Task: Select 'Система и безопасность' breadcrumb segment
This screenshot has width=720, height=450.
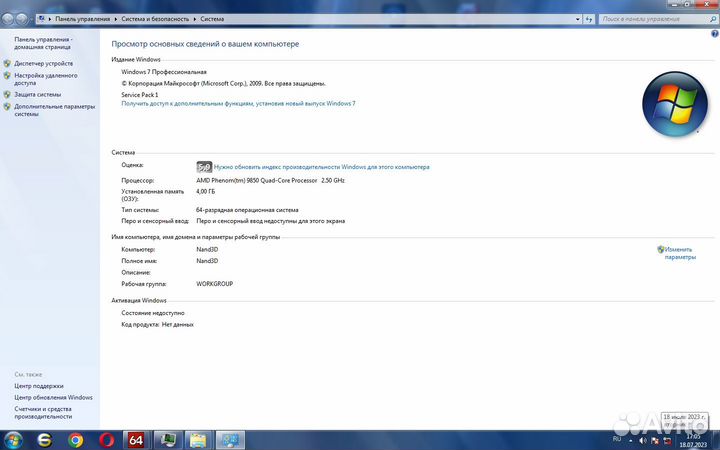Action: (x=155, y=19)
